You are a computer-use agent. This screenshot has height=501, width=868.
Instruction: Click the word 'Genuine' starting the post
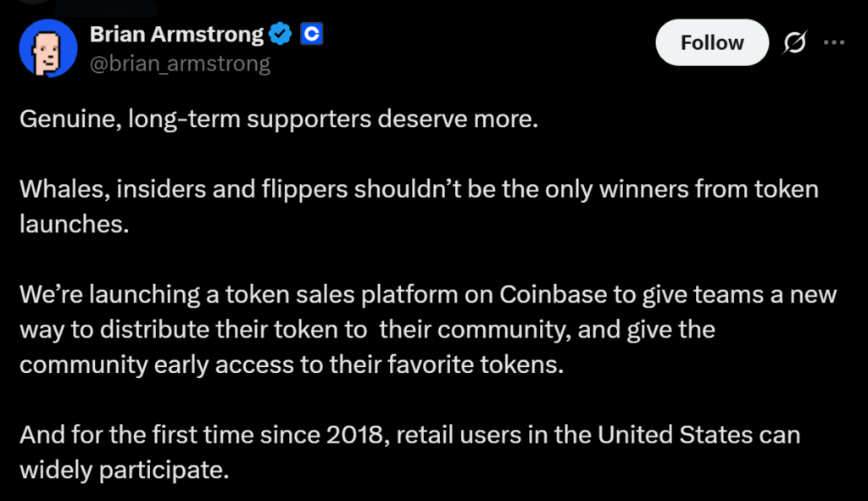69,119
